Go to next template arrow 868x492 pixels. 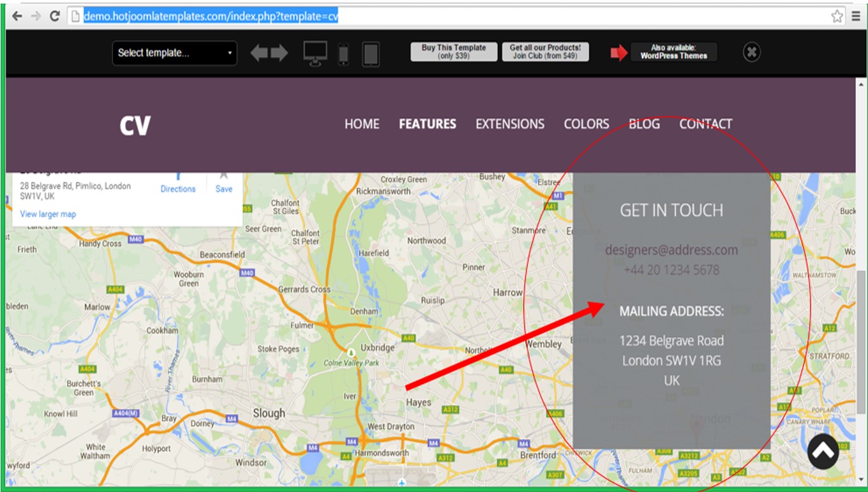[280, 53]
